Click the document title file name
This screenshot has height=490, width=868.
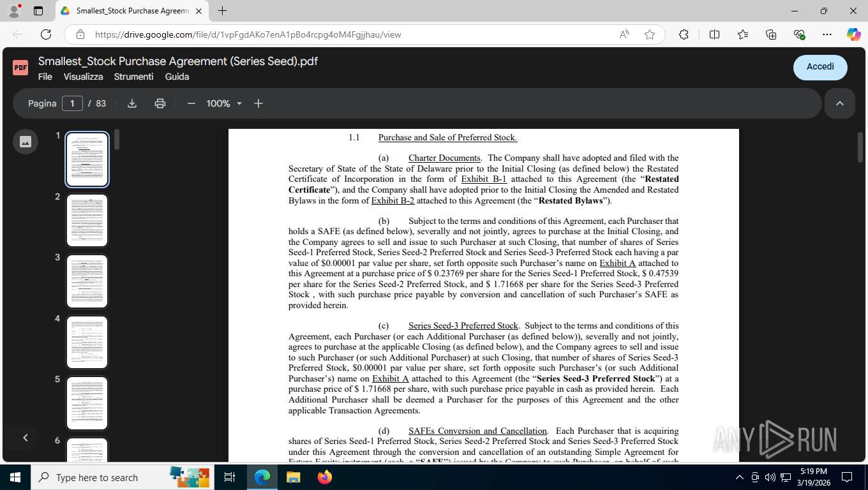178,61
